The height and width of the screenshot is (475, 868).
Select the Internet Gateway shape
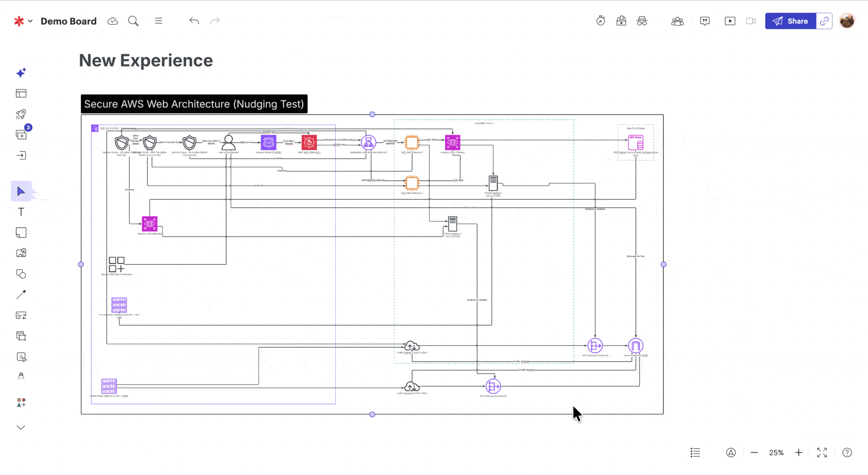pos(635,345)
